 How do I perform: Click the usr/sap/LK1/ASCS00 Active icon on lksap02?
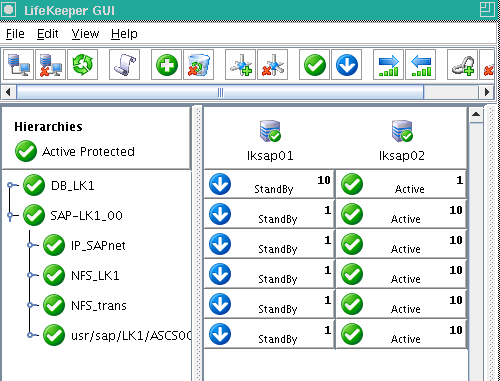point(352,334)
